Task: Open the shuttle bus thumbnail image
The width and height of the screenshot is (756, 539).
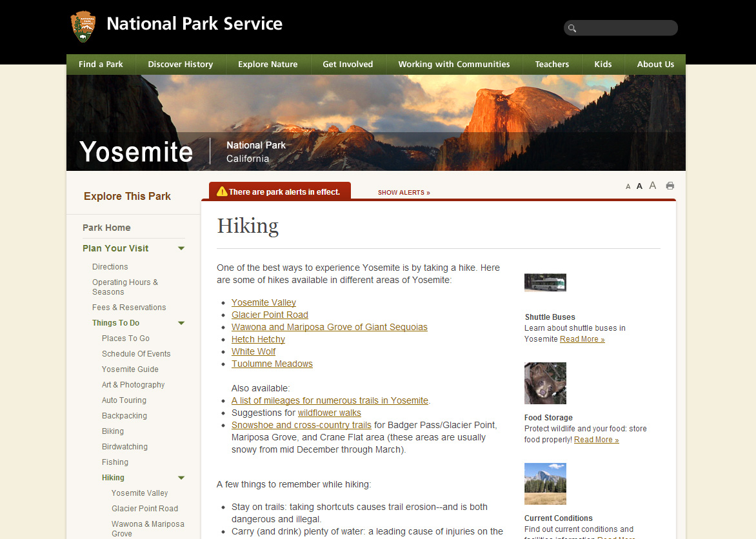Action: click(x=545, y=283)
